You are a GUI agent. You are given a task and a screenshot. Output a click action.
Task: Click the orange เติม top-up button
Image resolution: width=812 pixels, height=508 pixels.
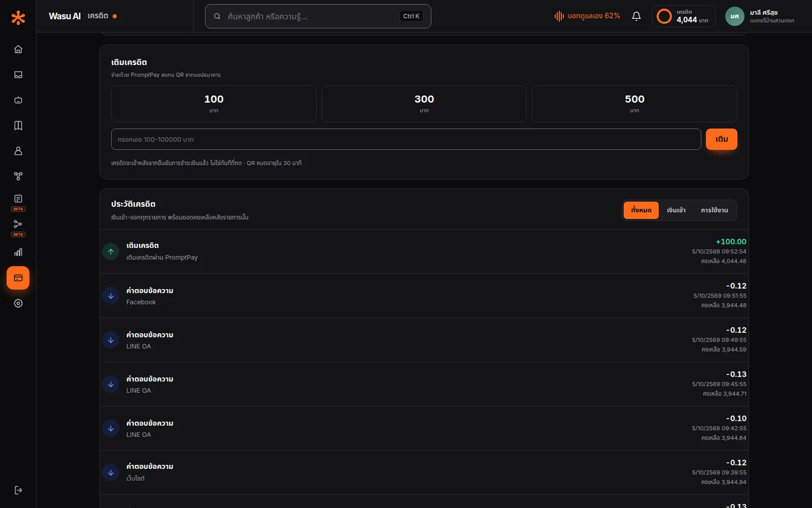(x=722, y=139)
